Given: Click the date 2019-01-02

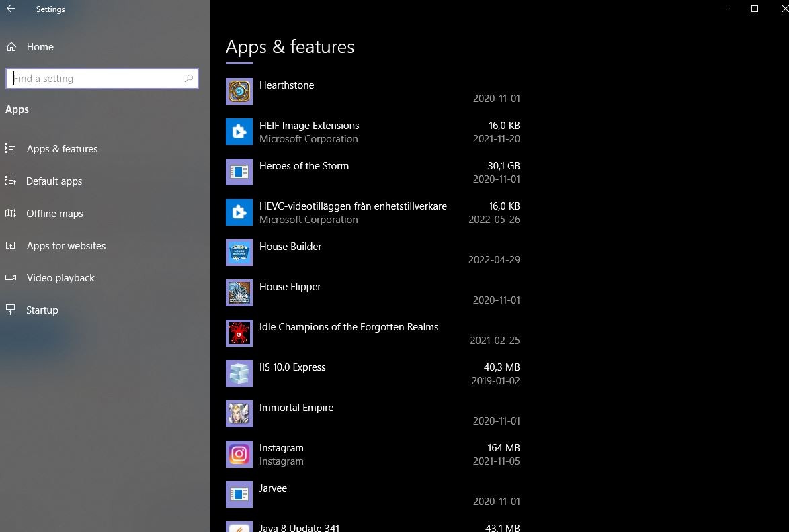Looking at the screenshot, I should (495, 381).
